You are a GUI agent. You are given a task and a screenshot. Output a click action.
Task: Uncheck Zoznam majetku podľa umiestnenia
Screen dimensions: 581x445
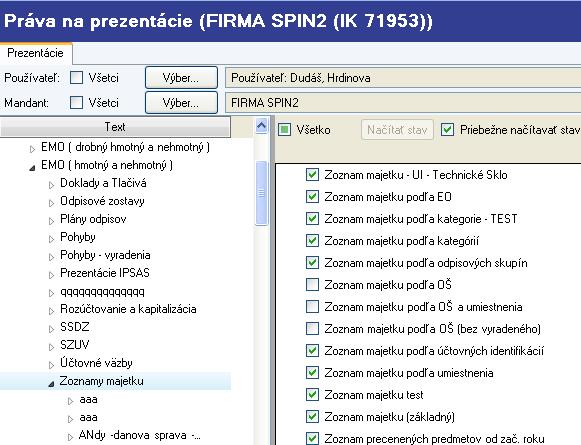pos(312,372)
